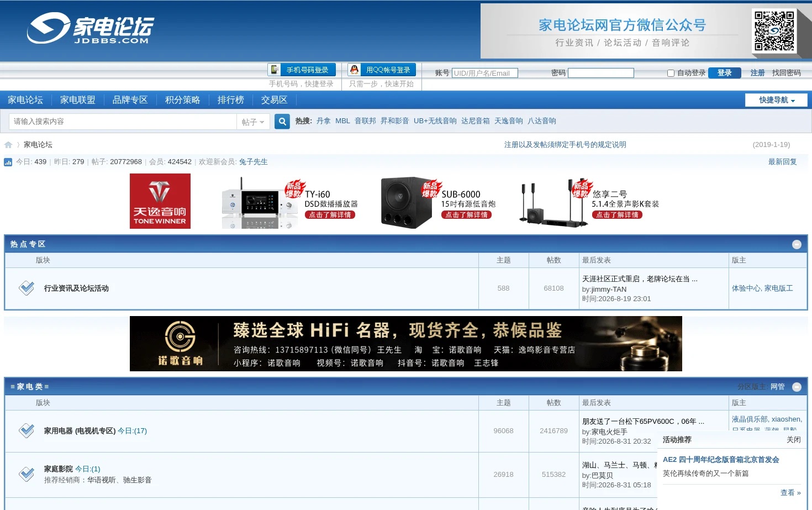The image size is (812, 510).
Task: Open the AE2 四十周年纪念版音箱北京首发会 promo
Action: pos(721,460)
